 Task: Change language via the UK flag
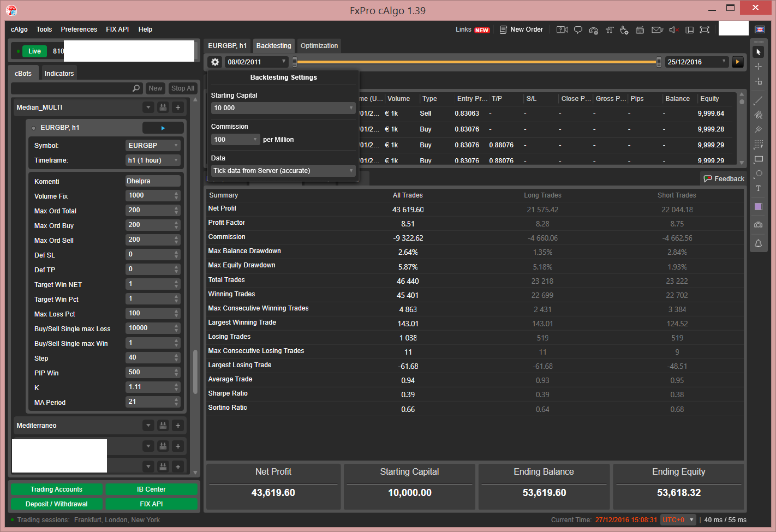tap(760, 29)
